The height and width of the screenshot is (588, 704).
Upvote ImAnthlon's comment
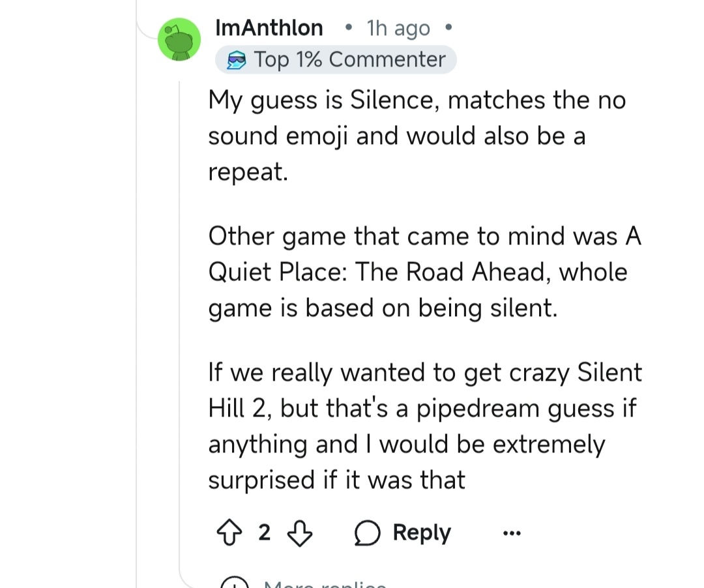pyautogui.click(x=228, y=533)
